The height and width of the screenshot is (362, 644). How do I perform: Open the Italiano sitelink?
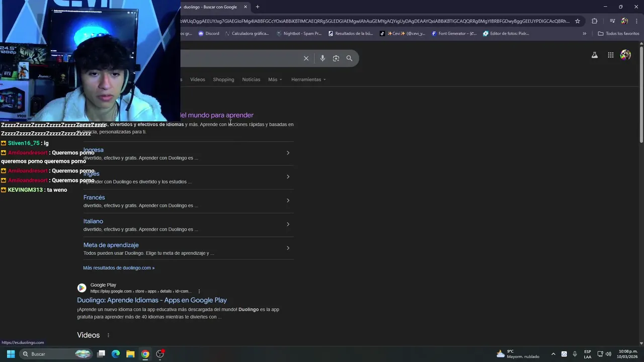coord(93,221)
